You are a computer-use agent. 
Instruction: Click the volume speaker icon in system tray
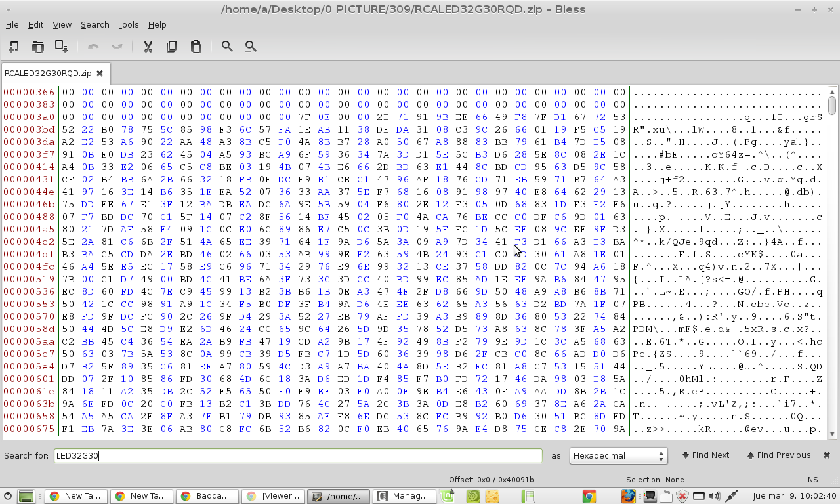715,496
